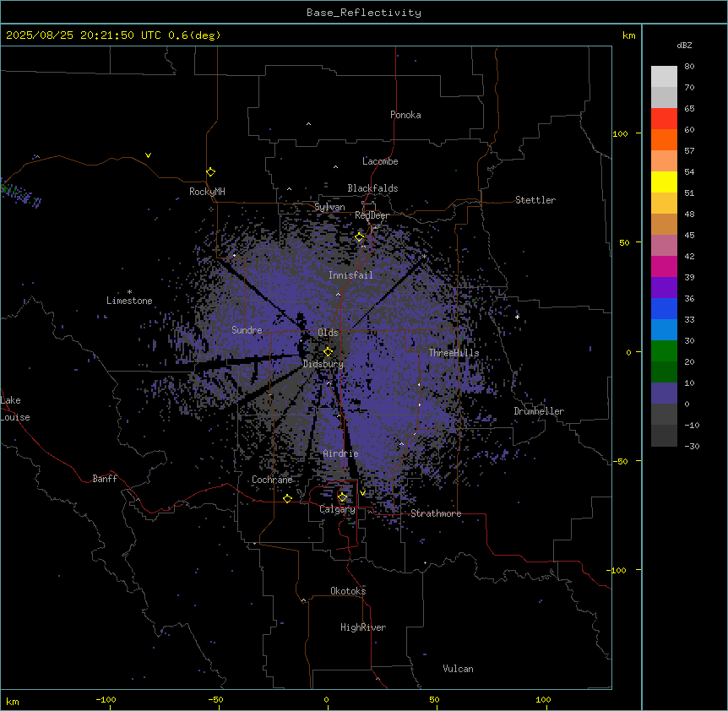The image size is (728, 711).
Task: Click the Ponoka city label
Action: [405, 115]
